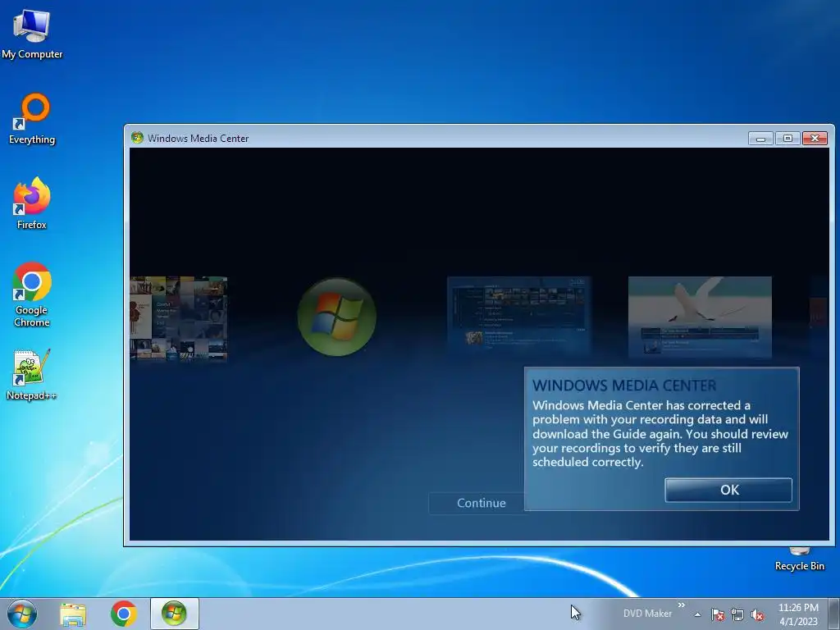Open the clock showing 11:26 PM
840x630 pixels.
[x=798, y=614]
